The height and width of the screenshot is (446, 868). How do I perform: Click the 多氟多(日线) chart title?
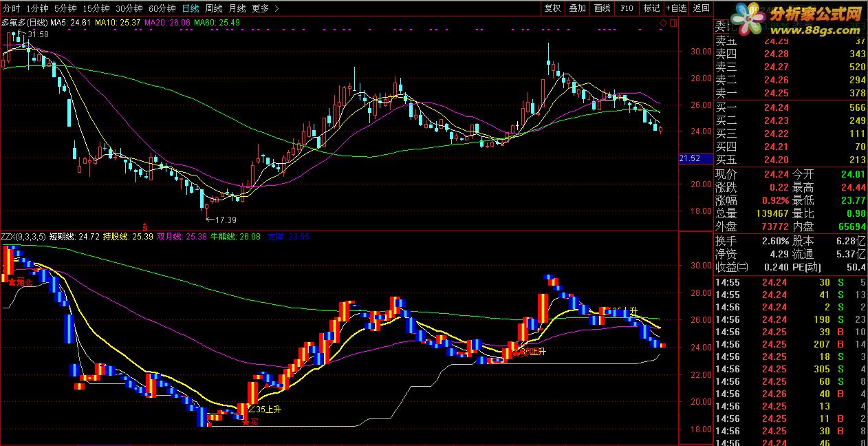pyautogui.click(x=24, y=23)
